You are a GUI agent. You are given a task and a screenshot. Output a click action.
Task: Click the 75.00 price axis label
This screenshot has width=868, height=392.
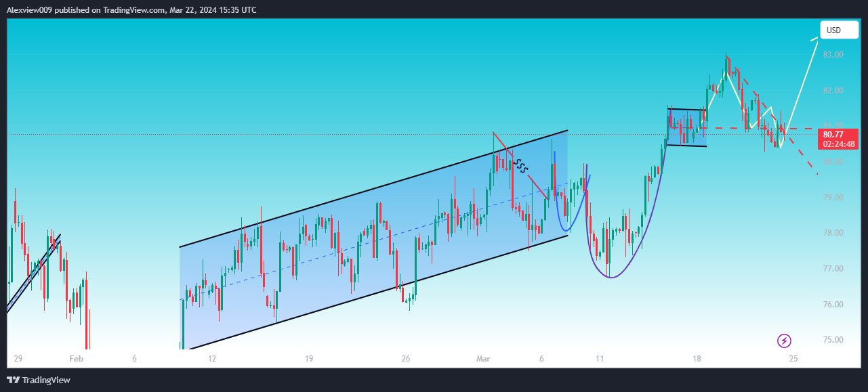point(833,340)
